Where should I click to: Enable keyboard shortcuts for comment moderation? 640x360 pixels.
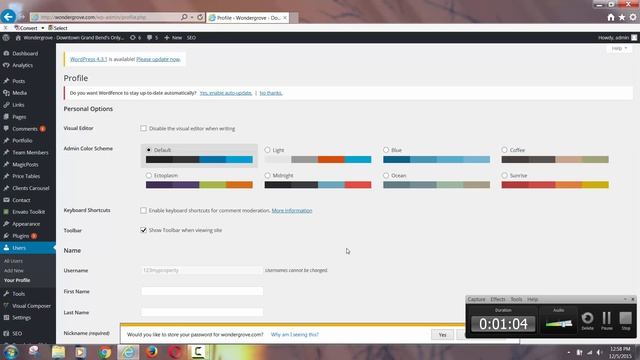pos(143,211)
